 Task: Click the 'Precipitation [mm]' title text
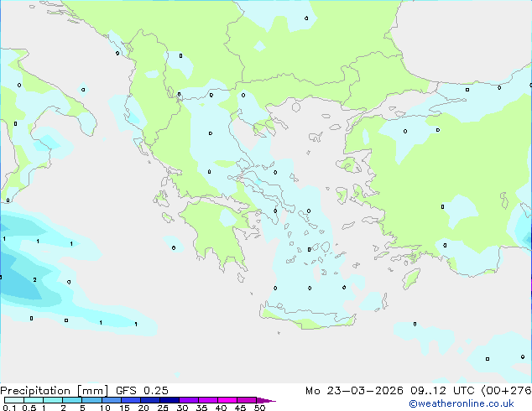54,391
